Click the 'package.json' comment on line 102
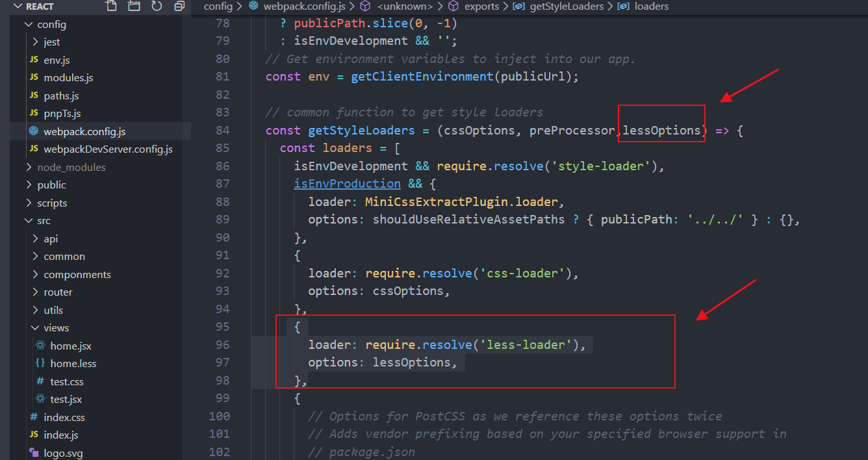Image resolution: width=868 pixels, height=460 pixels. pyautogui.click(x=362, y=452)
